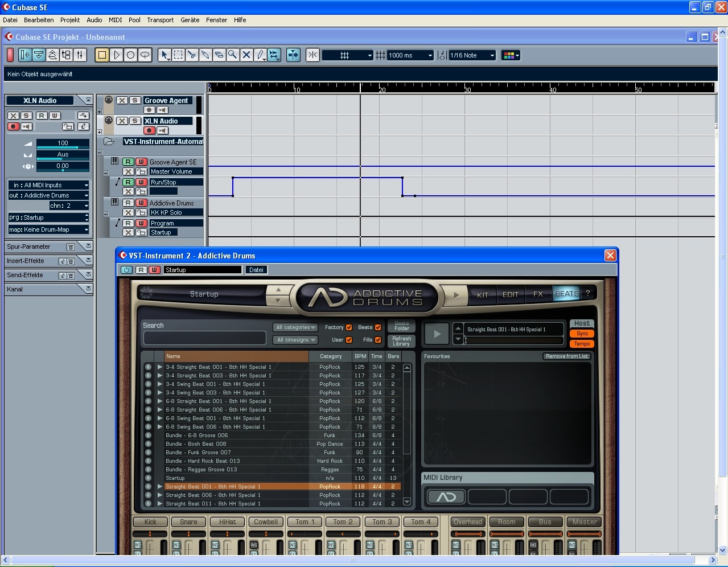728x567 pixels.
Task: Click the input transformer button in Inspector
Action: pyautogui.click(x=83, y=116)
